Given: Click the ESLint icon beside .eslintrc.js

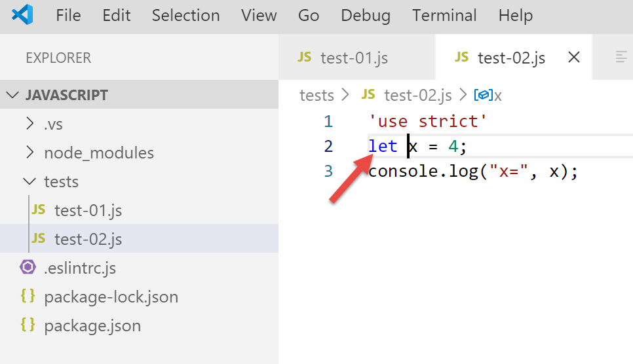Looking at the screenshot, I should tap(28, 268).
